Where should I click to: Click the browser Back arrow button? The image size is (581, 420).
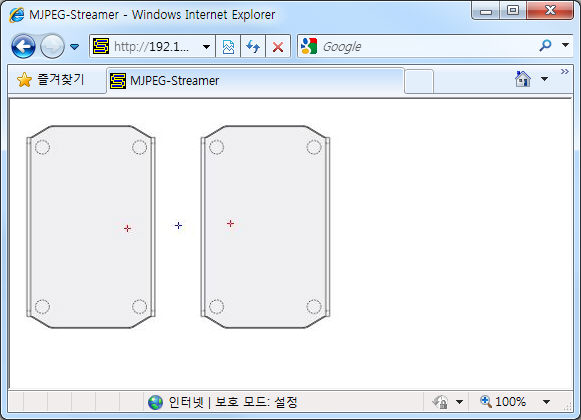point(23,46)
